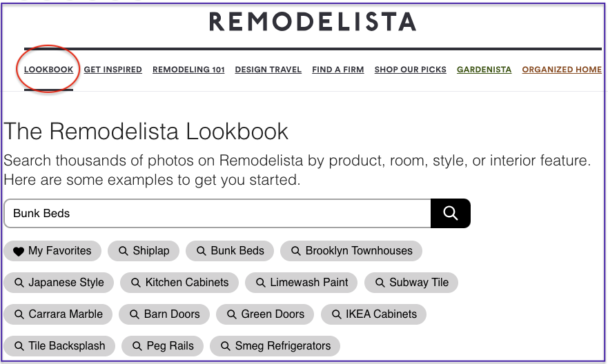Click the magnifier icon on Carrara Marble chip
This screenshot has height=364, width=608.
pyautogui.click(x=19, y=314)
